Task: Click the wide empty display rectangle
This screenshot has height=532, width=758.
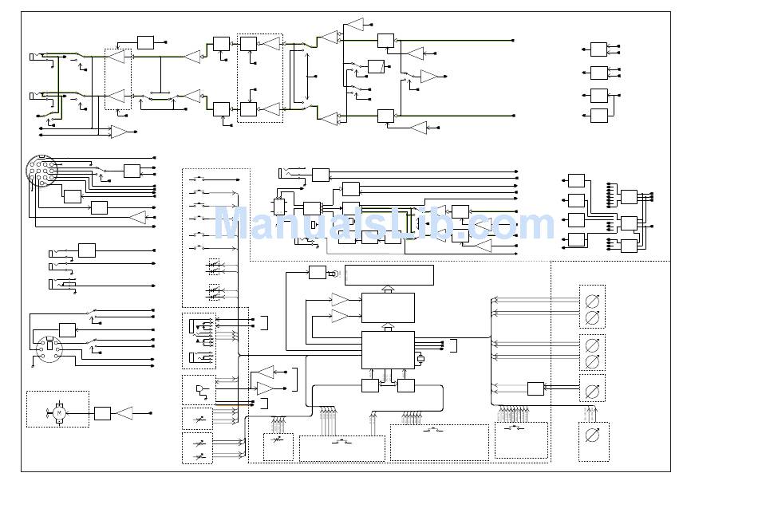Action: click(389, 275)
